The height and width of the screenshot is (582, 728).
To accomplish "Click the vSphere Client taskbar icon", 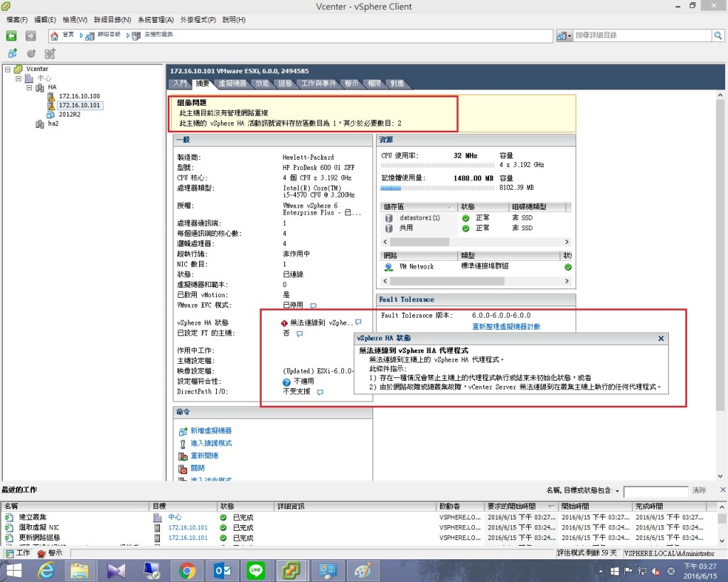I will pyautogui.click(x=291, y=571).
